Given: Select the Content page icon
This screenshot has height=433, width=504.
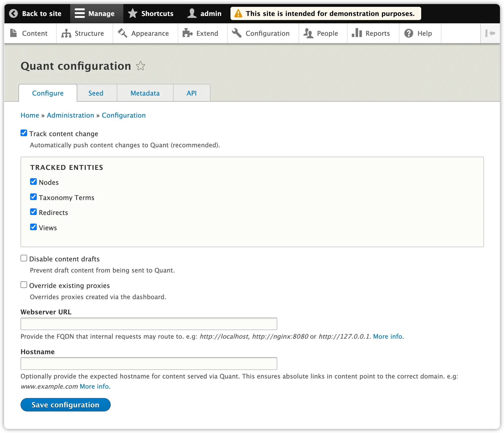Looking at the screenshot, I should click(x=13, y=33).
